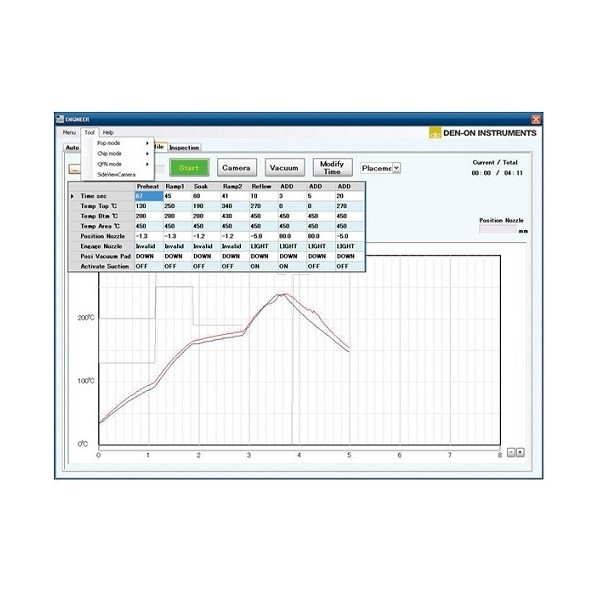This screenshot has height=600, width=600.
Task: Click the Ramp2 Temp Top cell 340
Action: (235, 206)
